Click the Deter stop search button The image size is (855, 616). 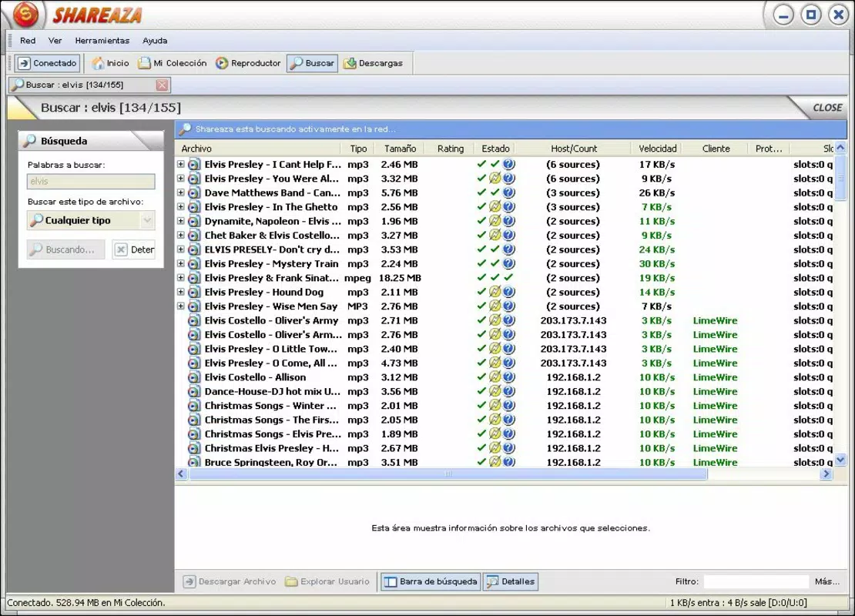134,249
